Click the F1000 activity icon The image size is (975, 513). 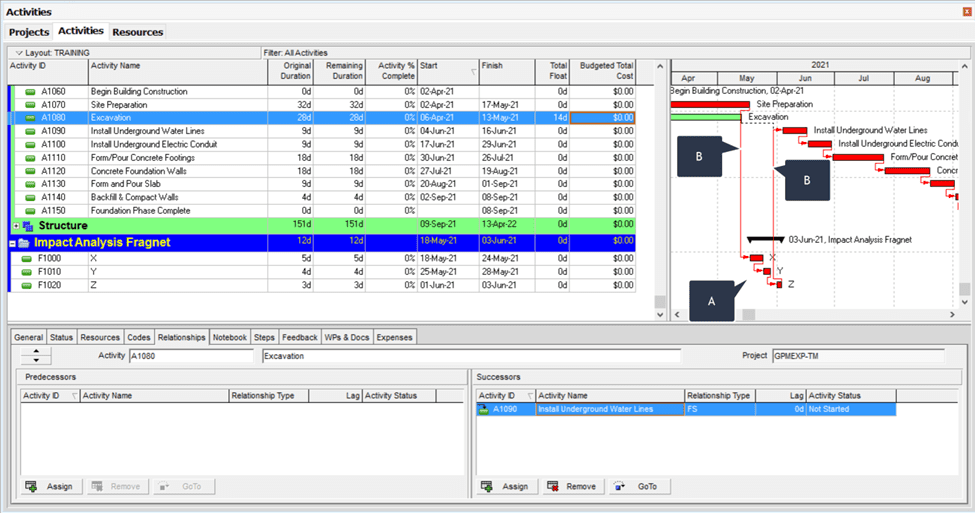click(x=26, y=259)
